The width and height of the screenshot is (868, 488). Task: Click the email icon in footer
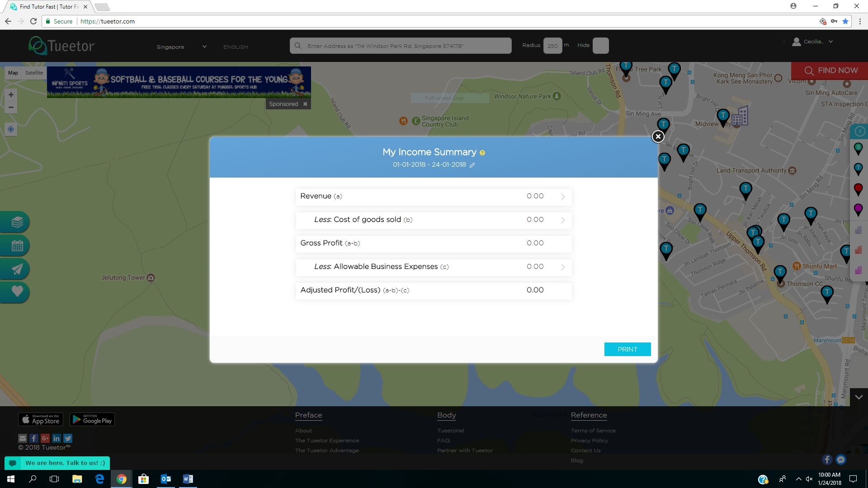tap(23, 438)
